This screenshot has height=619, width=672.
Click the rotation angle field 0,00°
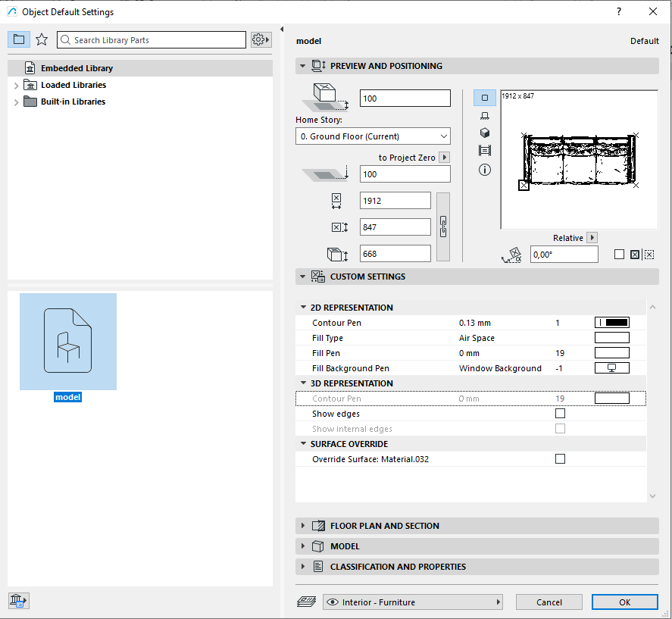coord(564,255)
